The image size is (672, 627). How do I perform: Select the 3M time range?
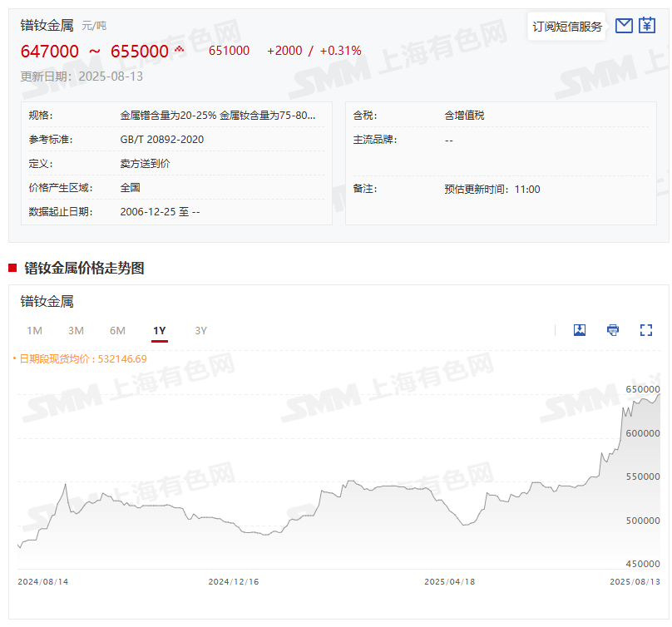[x=76, y=331]
